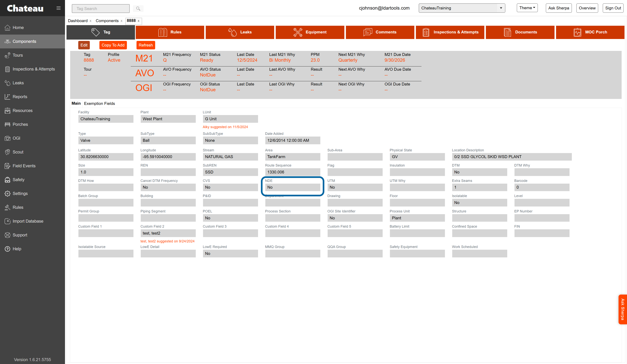627x364 pixels.
Task: Open the Documents tab
Action: click(520, 32)
